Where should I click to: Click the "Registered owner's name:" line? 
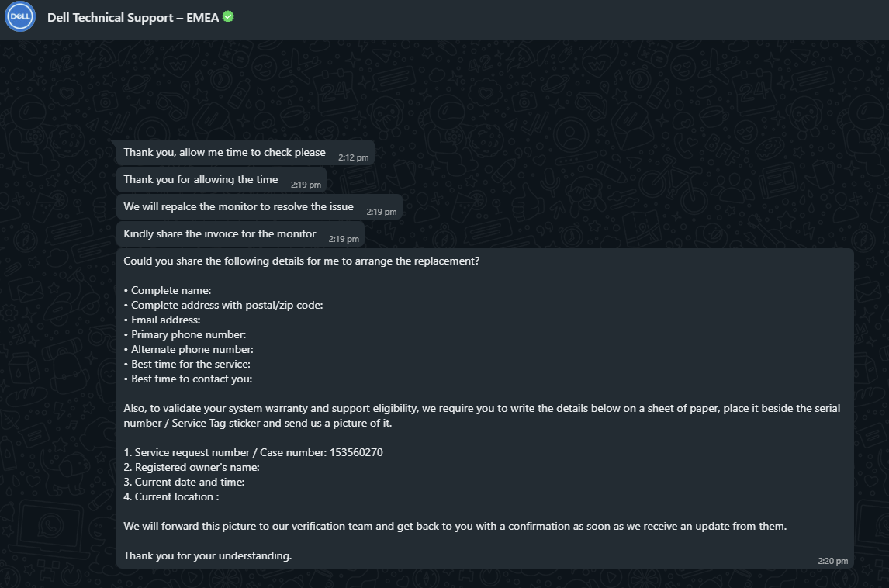[192, 467]
